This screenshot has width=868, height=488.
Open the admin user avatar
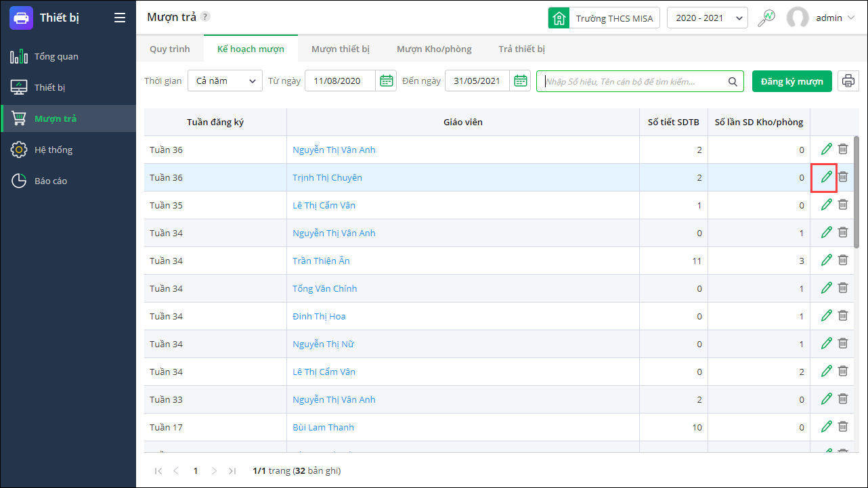click(x=798, y=18)
